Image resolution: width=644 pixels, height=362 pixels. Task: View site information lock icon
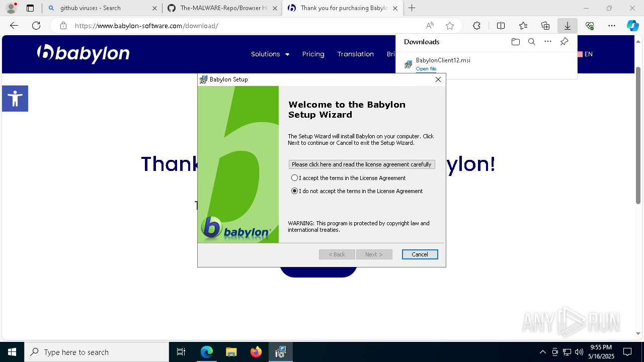pos(63,26)
